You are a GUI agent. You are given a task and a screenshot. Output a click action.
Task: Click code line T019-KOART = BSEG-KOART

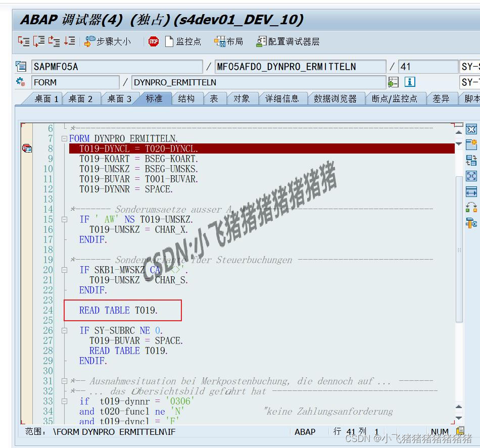(138, 159)
